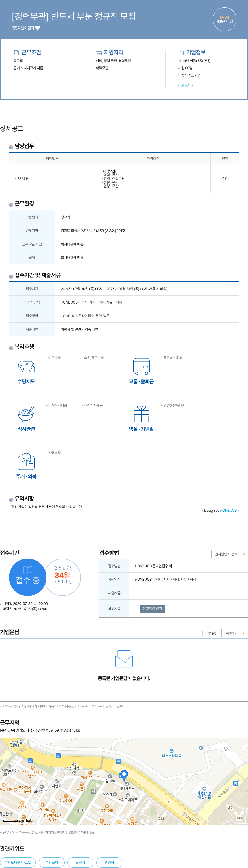Click the 백청우칼국수 restaurant marker
The width and height of the screenshot is (248, 868).
pyautogui.click(x=90, y=773)
